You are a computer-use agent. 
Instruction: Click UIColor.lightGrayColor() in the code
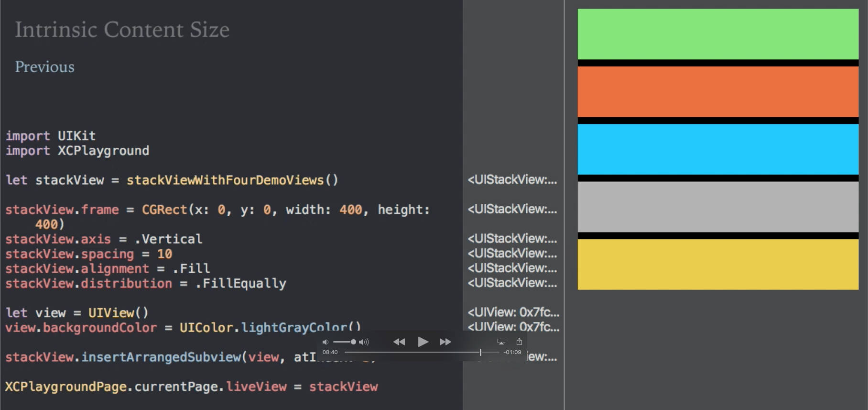point(270,328)
